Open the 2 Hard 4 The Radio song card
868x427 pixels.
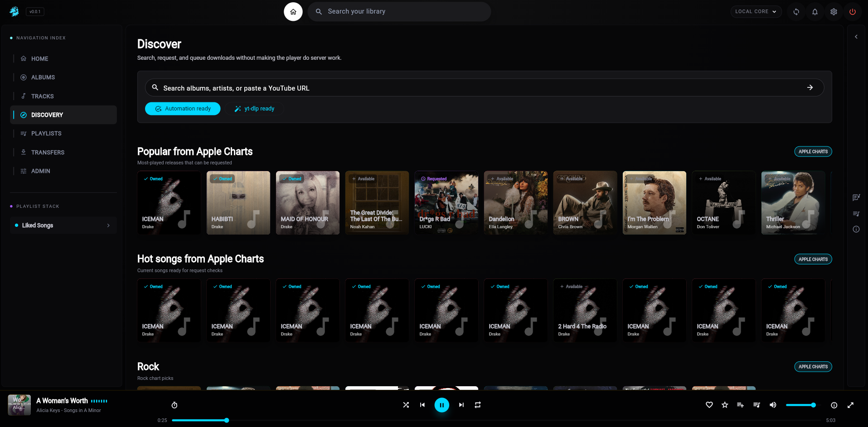585,311
